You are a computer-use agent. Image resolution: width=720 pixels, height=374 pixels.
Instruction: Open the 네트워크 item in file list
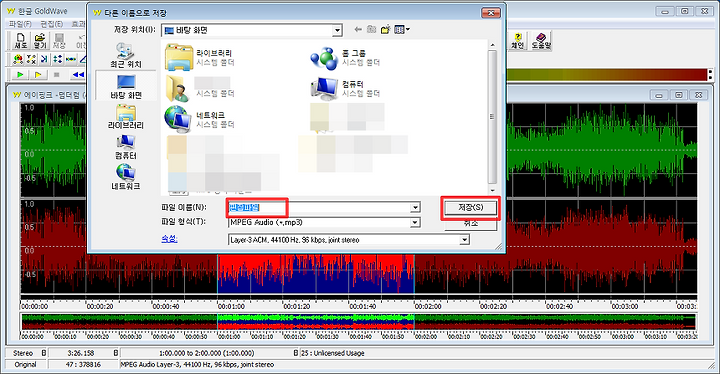tap(200, 119)
